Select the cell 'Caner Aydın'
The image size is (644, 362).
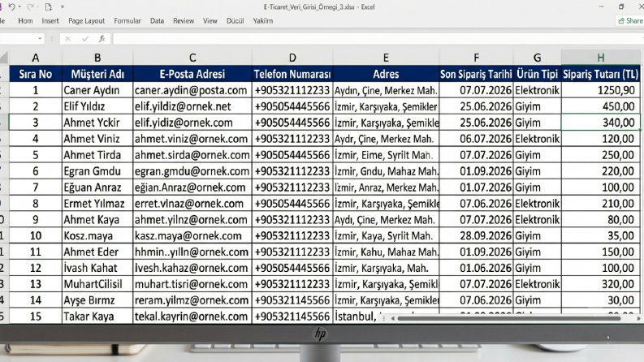[97, 90]
